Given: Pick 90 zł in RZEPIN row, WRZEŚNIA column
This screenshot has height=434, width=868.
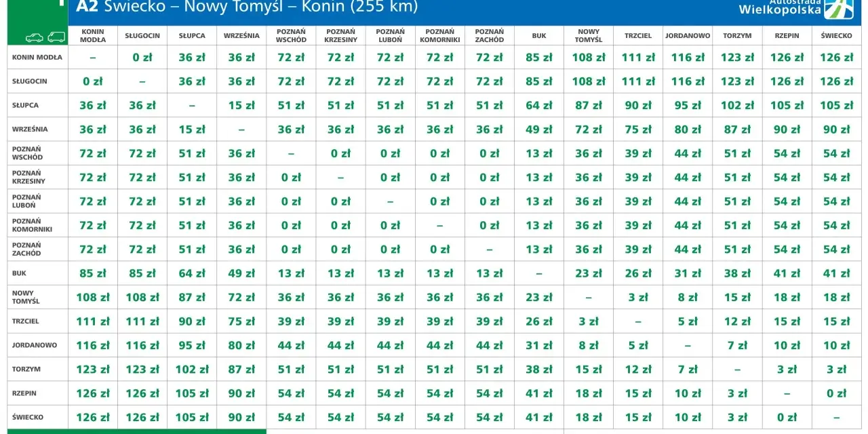Looking at the screenshot, I should (241, 393).
